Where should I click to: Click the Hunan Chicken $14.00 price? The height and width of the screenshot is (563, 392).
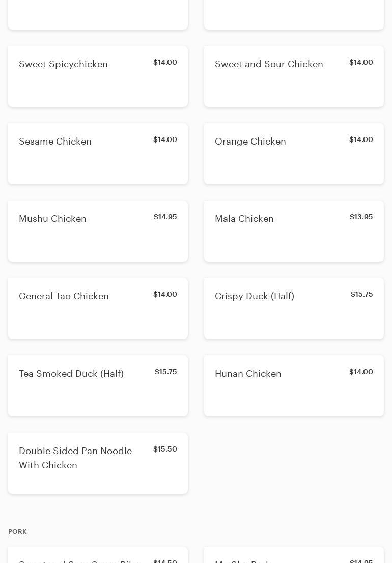361,372
